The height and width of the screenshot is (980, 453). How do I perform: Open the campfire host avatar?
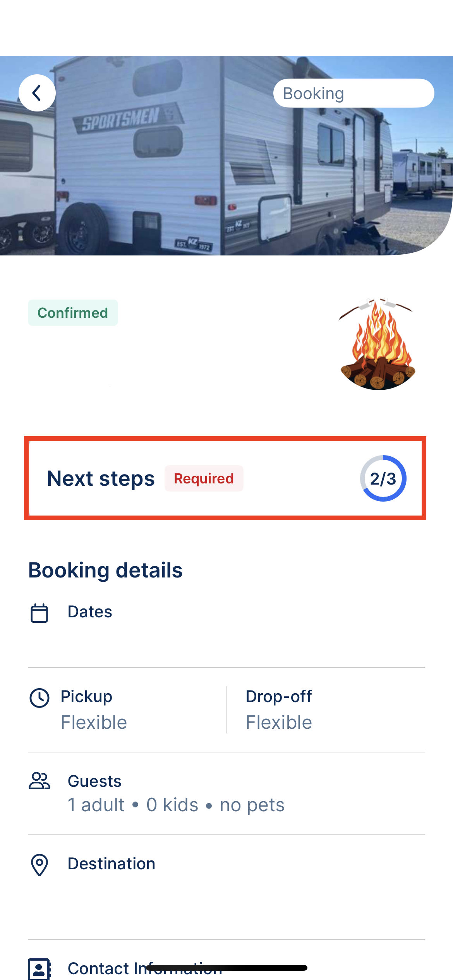377,344
